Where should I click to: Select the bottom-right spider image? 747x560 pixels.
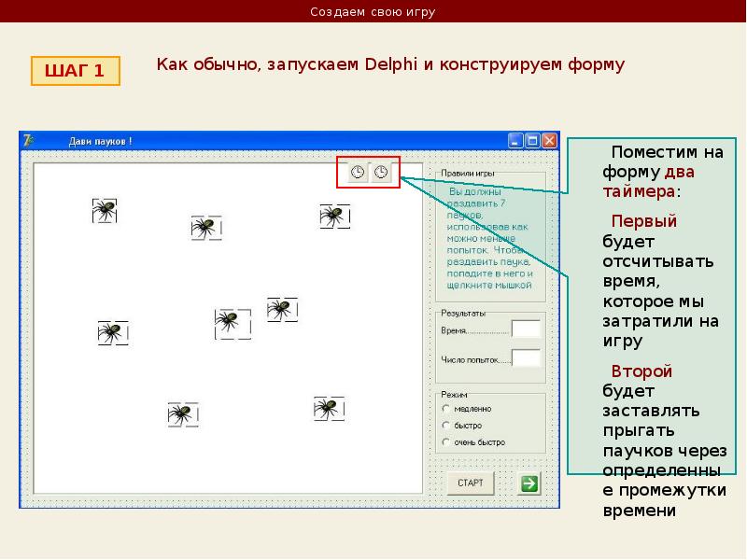click(x=327, y=408)
